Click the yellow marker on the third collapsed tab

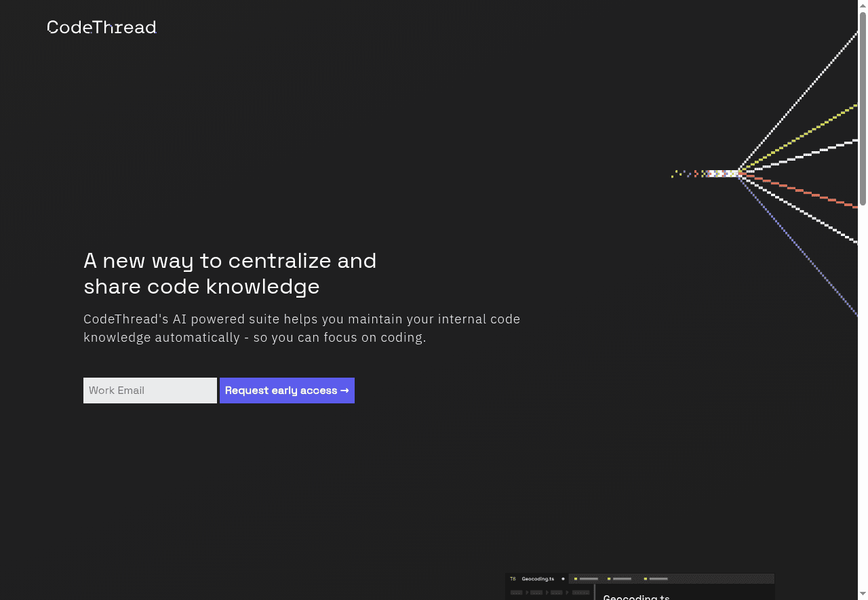(x=646, y=578)
